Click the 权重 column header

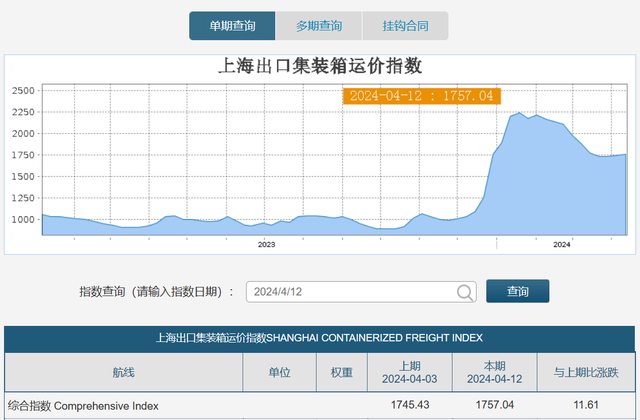[x=341, y=373]
